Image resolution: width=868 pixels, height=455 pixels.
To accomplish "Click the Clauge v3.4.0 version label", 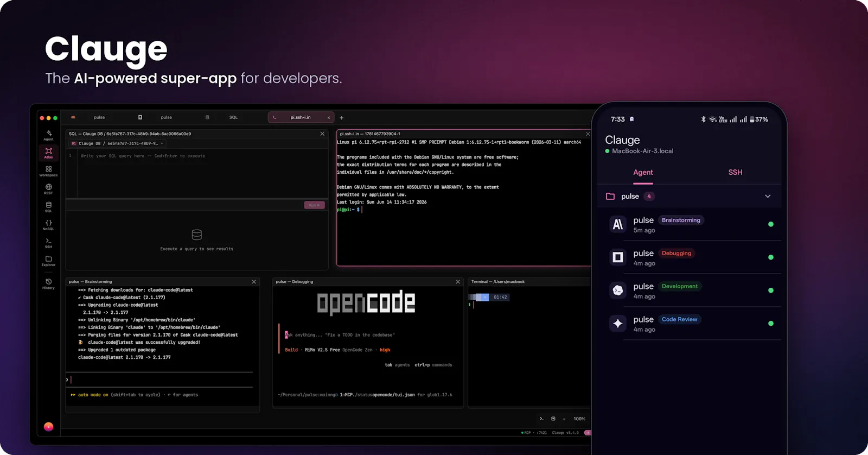I will [x=565, y=433].
